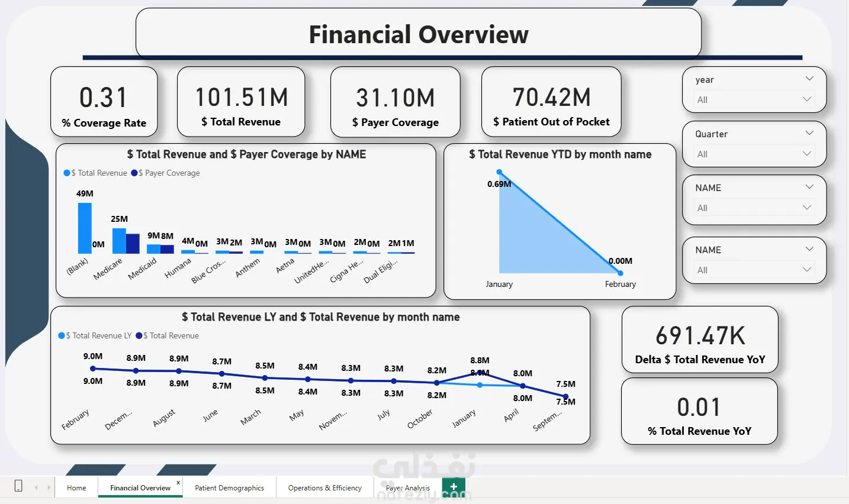Collapse the year slicer header chevron
This screenshot has height=504, width=849.
coord(809,79)
